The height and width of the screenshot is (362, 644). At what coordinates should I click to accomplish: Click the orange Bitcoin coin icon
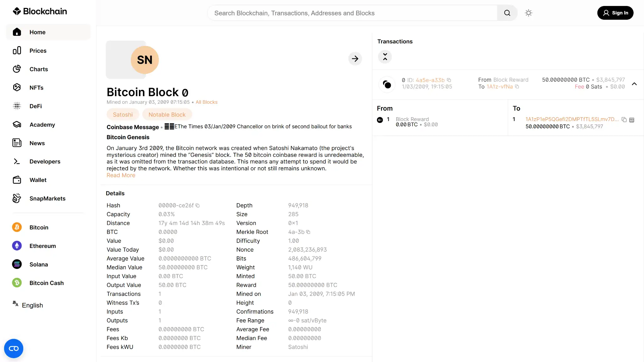17,227
